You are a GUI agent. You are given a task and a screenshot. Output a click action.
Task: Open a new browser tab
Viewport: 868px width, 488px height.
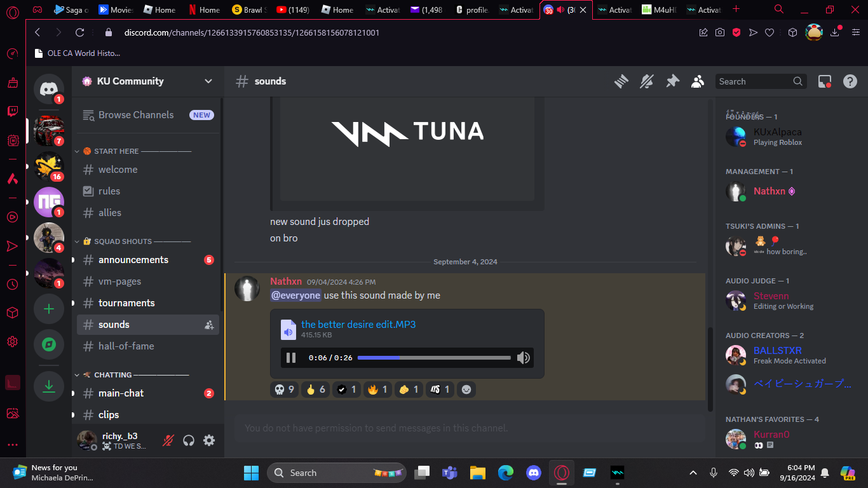736,10
